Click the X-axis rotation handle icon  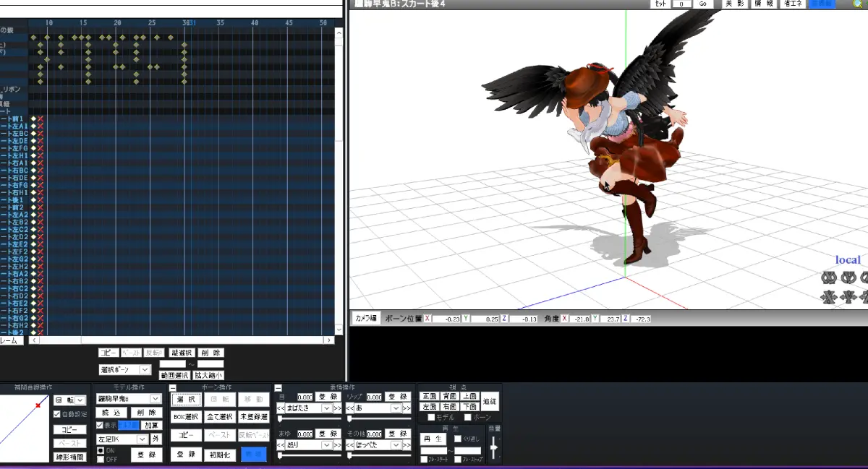coord(828,277)
